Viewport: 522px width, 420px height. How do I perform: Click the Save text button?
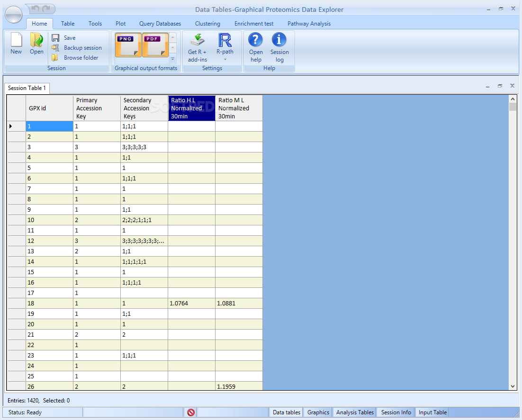pyautogui.click(x=70, y=38)
